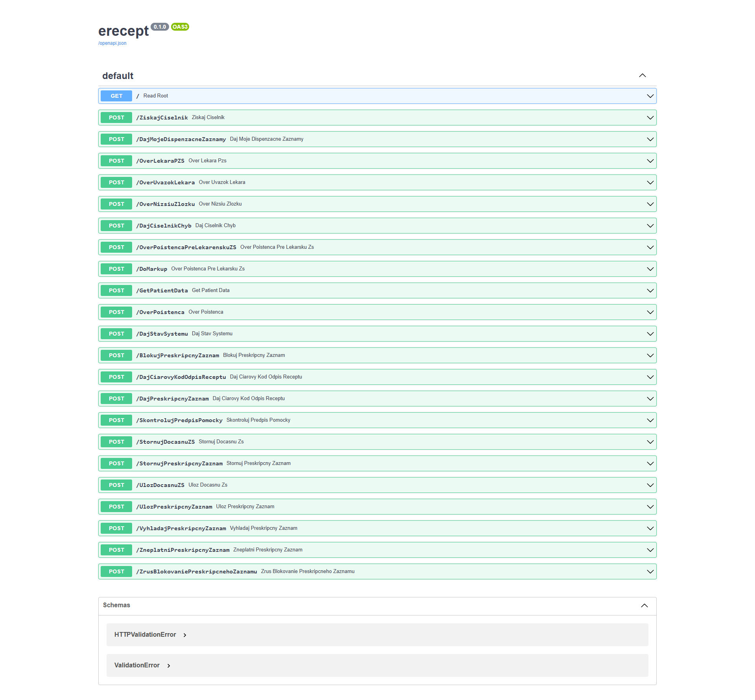Click the chevron for /DajStavSystemu row

(x=650, y=334)
